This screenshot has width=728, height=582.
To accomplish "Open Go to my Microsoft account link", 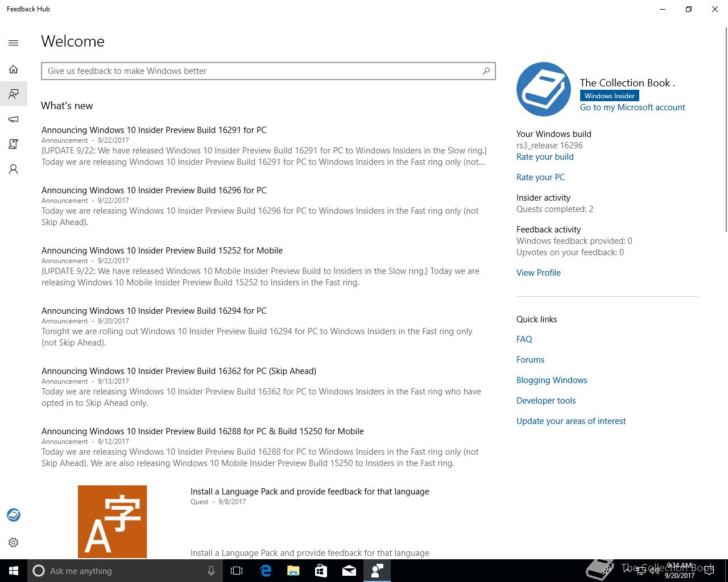I will (x=632, y=107).
